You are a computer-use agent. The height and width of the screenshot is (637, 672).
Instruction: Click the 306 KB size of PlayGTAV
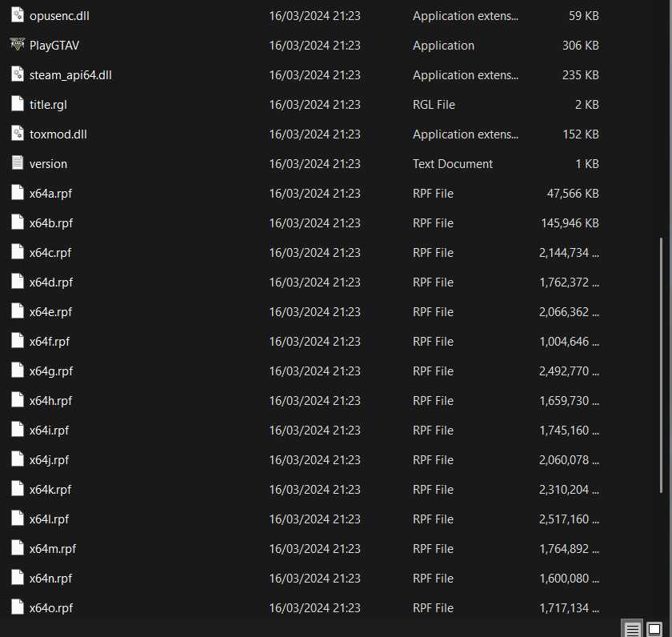point(580,46)
